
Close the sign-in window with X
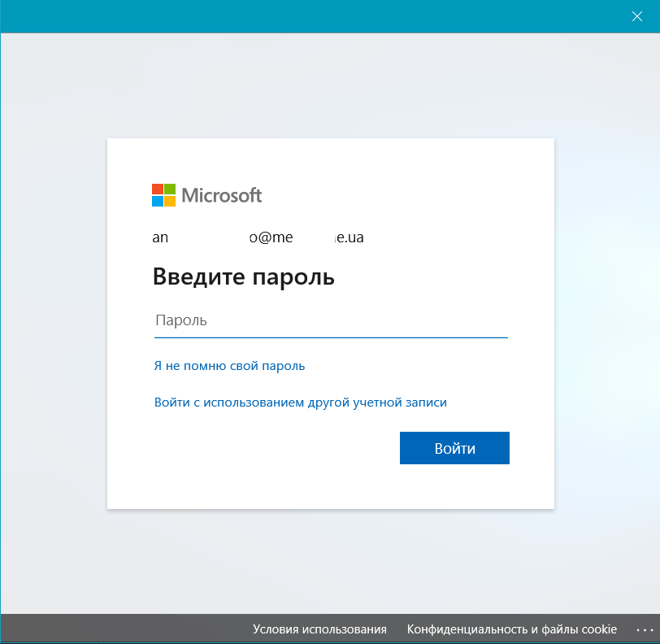tap(637, 16)
